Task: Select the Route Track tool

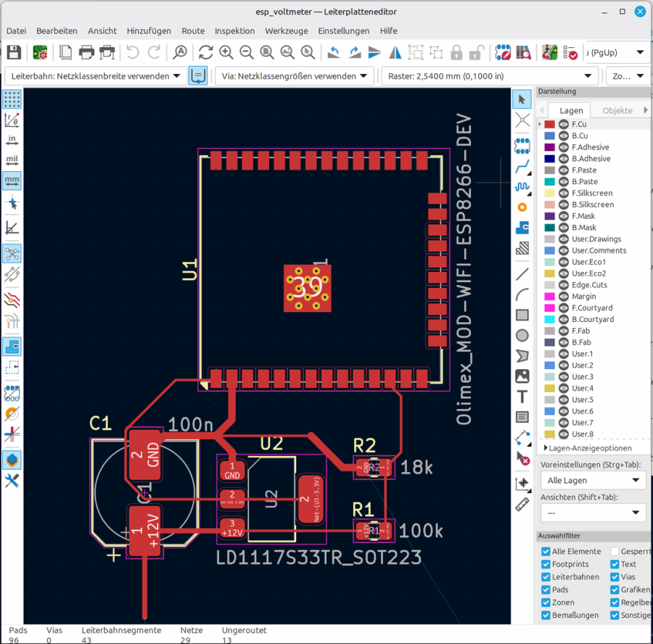Action: [522, 166]
